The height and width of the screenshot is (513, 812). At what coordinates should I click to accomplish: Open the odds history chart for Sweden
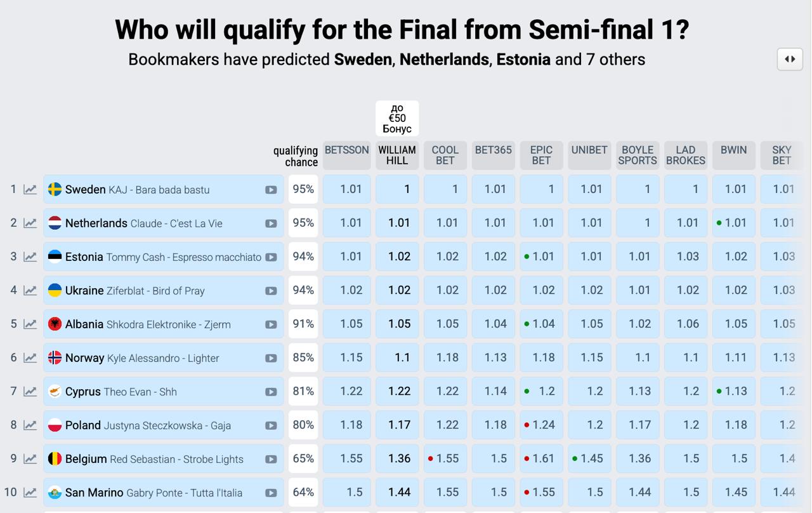(x=30, y=189)
